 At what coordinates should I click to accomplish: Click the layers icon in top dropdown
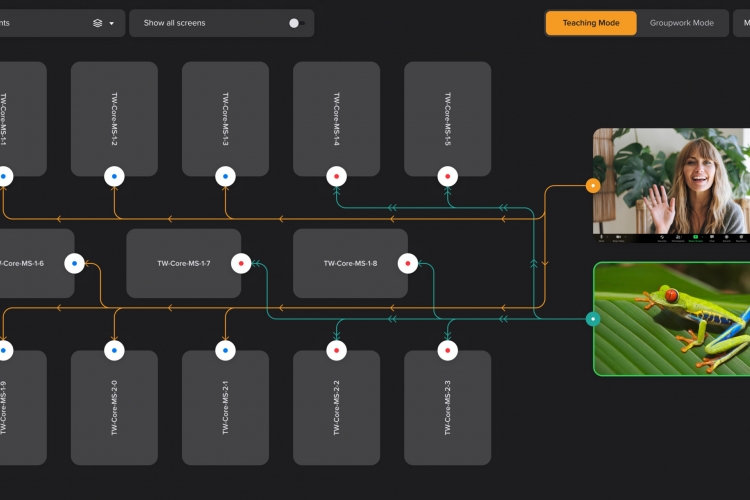(x=97, y=23)
